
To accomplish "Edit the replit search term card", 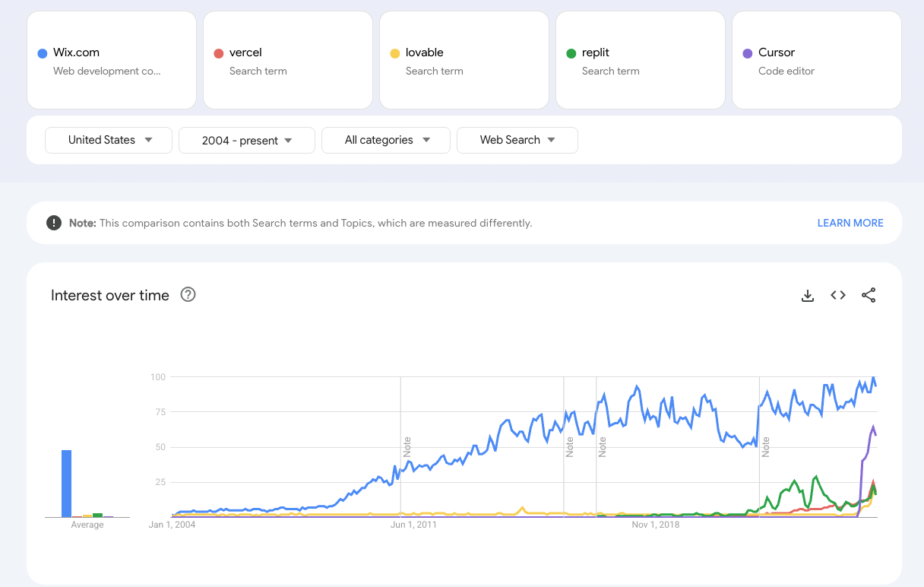I will [x=641, y=60].
